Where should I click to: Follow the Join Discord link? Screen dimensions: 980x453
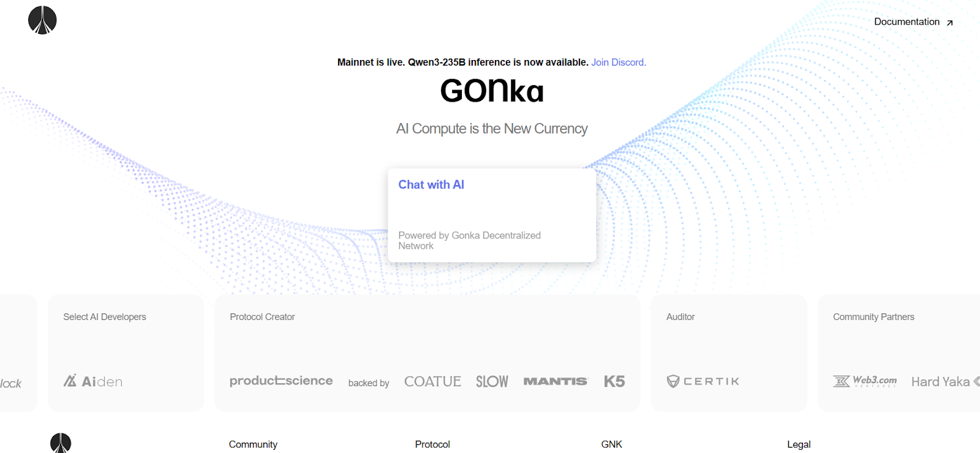pyautogui.click(x=618, y=63)
